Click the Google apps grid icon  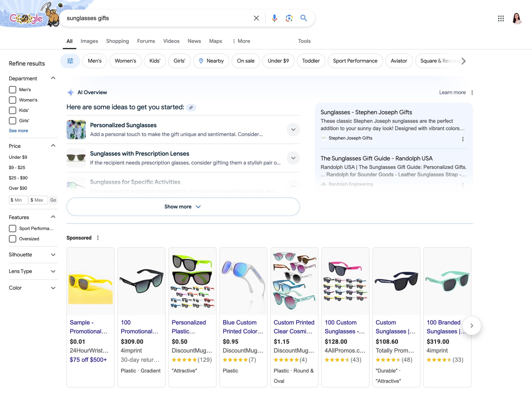point(501,18)
